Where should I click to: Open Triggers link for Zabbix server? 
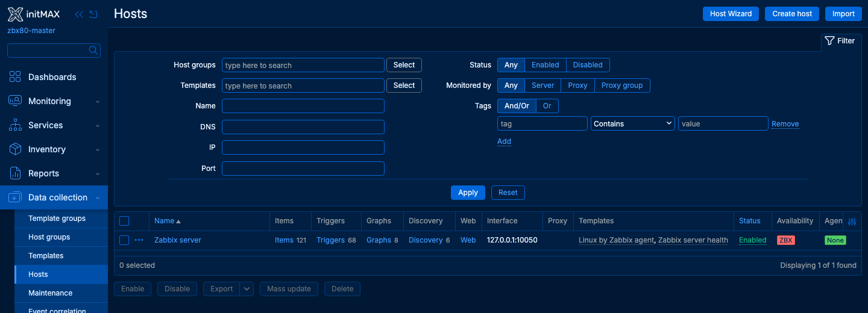pos(330,240)
